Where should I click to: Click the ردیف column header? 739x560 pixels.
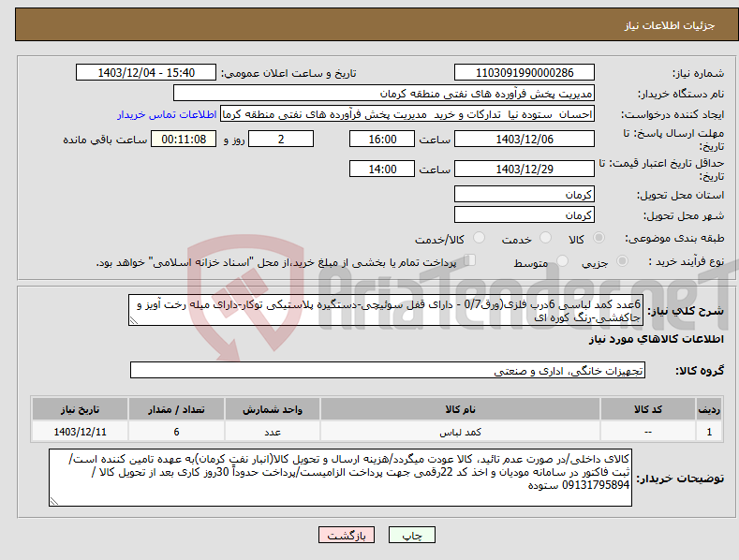coord(709,409)
